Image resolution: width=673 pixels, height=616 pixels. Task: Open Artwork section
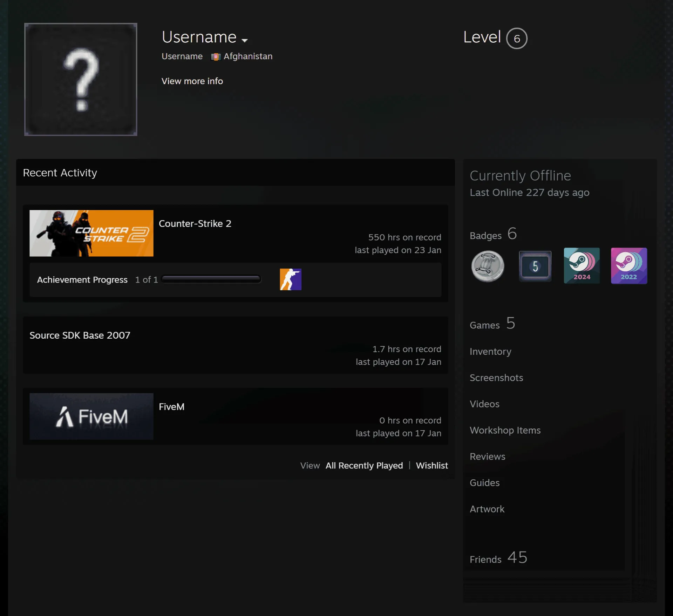coord(487,509)
